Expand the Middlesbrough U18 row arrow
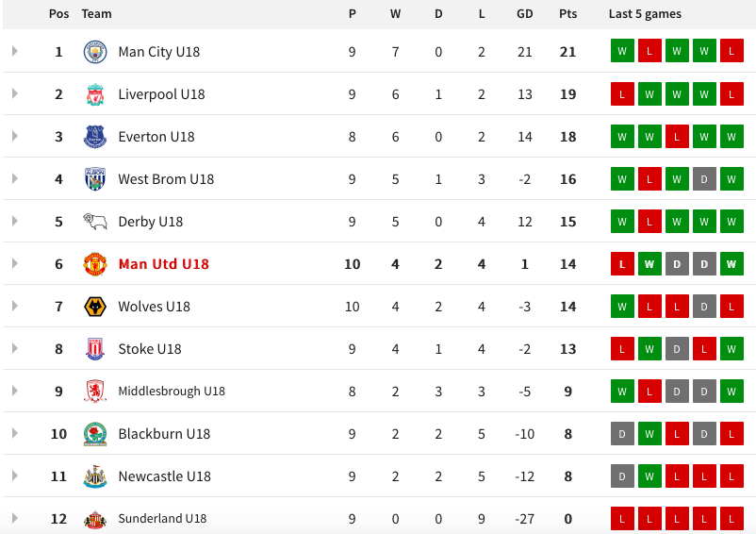The height and width of the screenshot is (534, 756). point(15,391)
